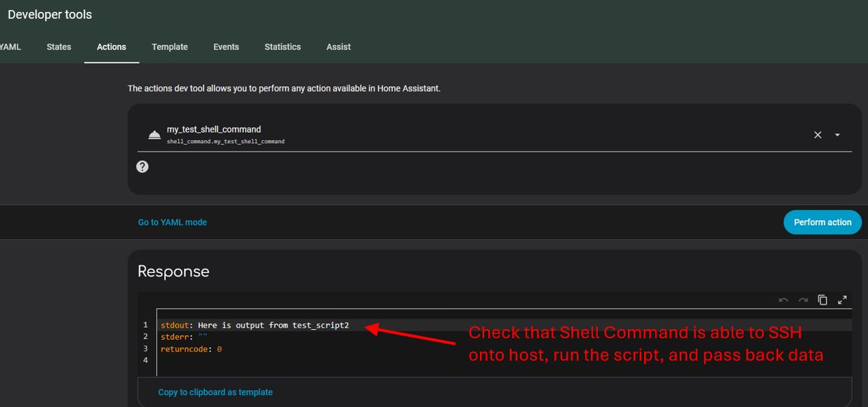Expand the action picker dropdown arrow
The height and width of the screenshot is (407, 868).
[837, 135]
